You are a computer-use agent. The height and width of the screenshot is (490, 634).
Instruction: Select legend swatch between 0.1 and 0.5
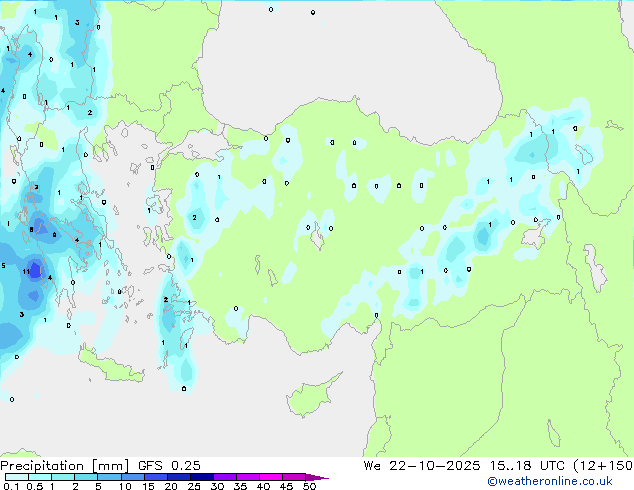click(x=17, y=477)
